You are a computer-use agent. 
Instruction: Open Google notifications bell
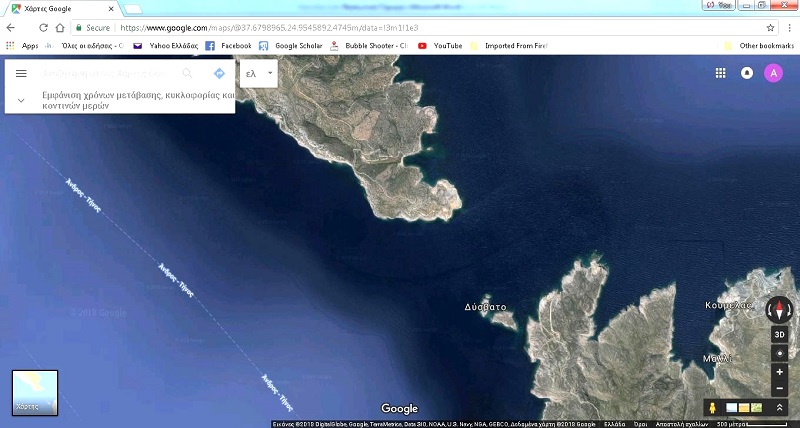tap(746, 73)
